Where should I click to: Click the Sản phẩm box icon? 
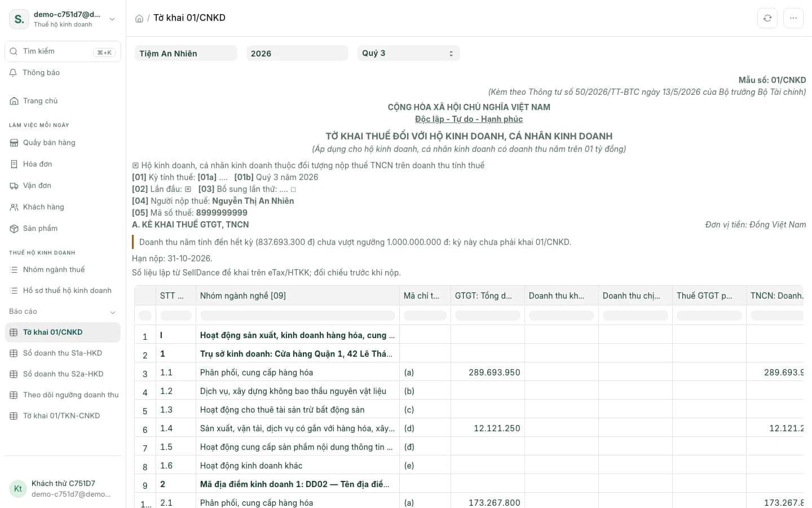tap(14, 229)
